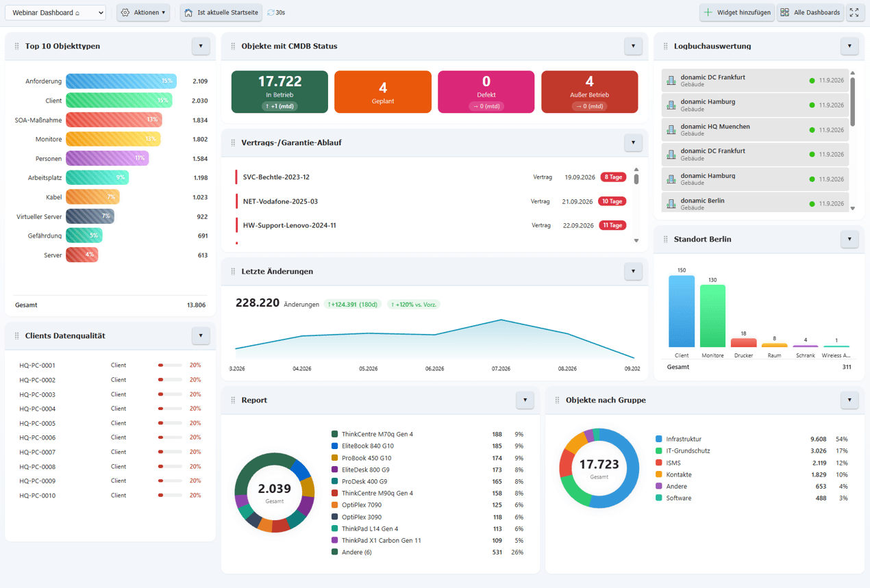Click the Virtueller Server bar
Image resolution: width=870 pixels, height=588 pixels.
(90, 216)
